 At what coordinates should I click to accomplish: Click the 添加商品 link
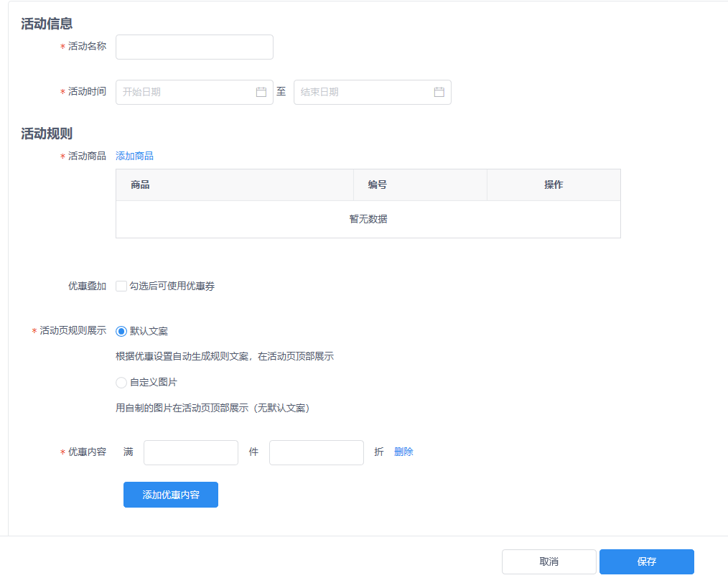134,156
